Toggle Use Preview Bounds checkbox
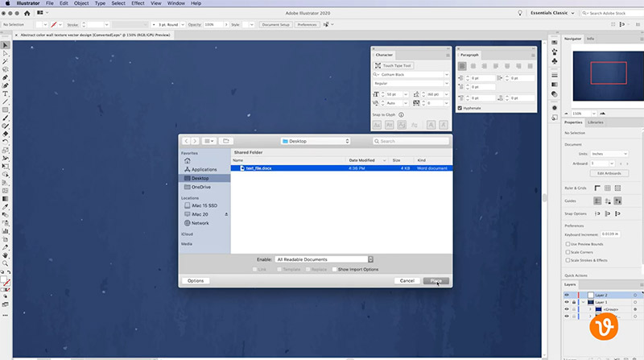644x360 pixels. click(x=568, y=244)
